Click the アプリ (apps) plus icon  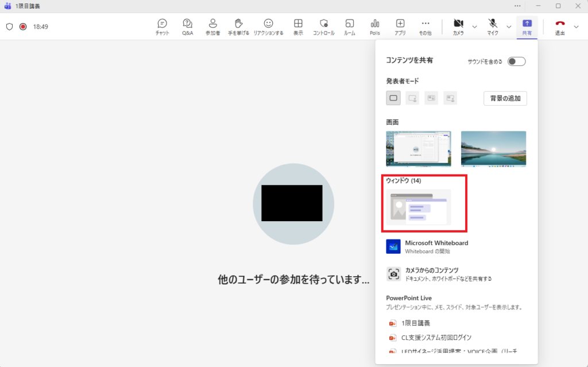(x=400, y=26)
